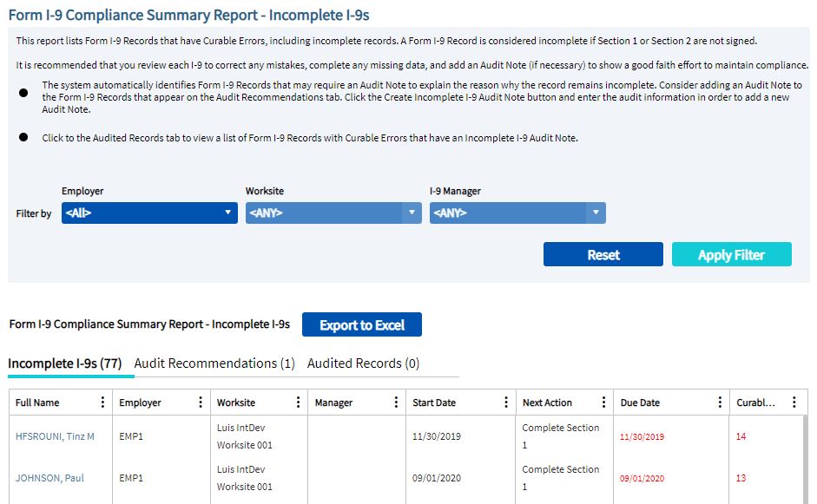Sort by Start Date column header
817x504 pixels.
point(434,403)
